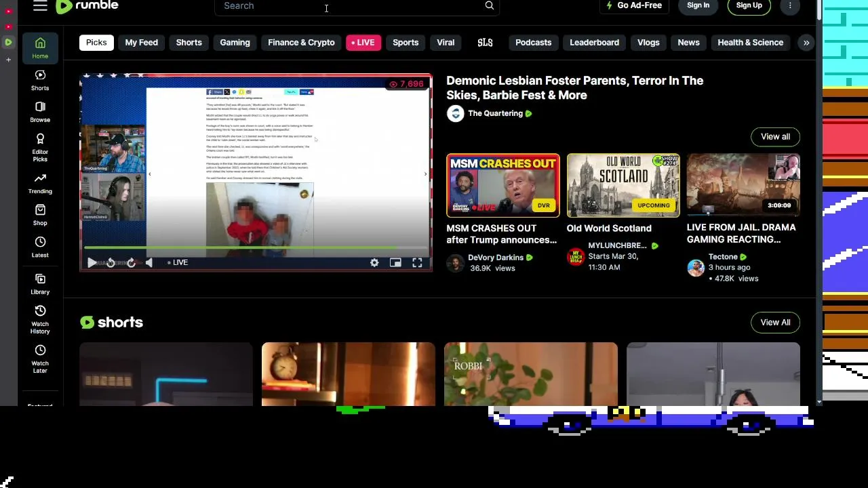Click View all beside the featured video
Image resolution: width=868 pixels, height=488 pixels.
775,137
